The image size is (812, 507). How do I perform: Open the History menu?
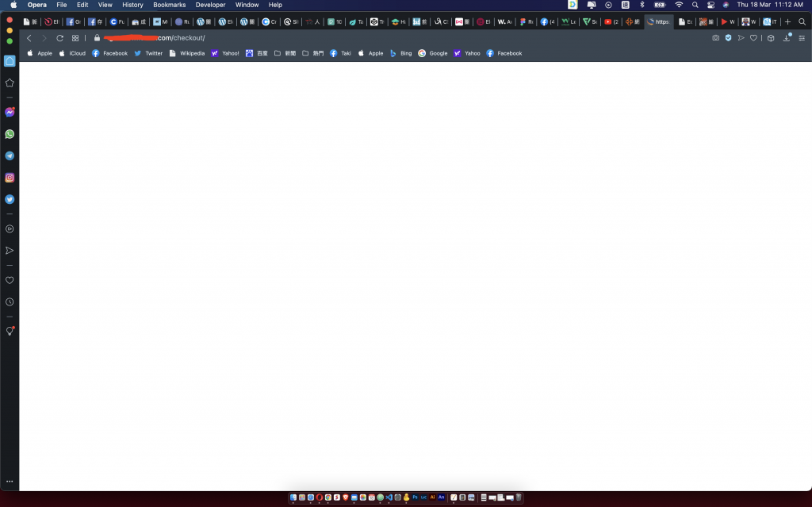click(x=132, y=5)
